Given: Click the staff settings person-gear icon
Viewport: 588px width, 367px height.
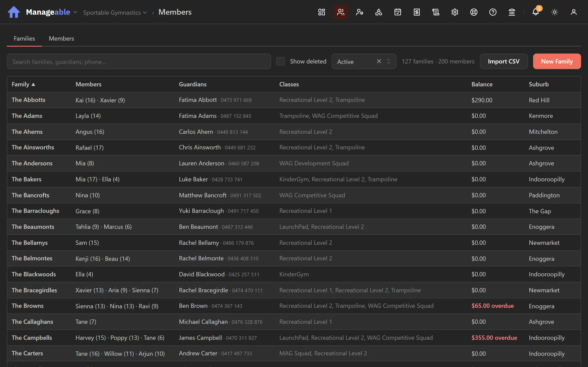Looking at the screenshot, I should click(360, 12).
